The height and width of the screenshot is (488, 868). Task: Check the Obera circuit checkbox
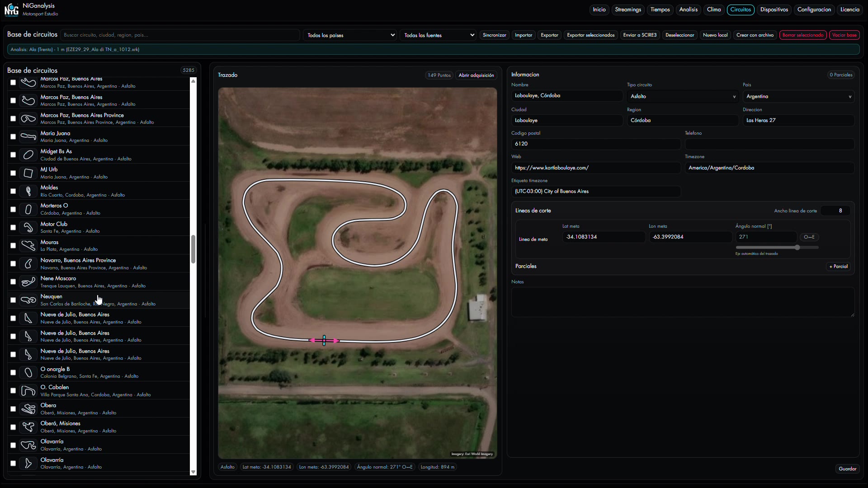pos(13,409)
